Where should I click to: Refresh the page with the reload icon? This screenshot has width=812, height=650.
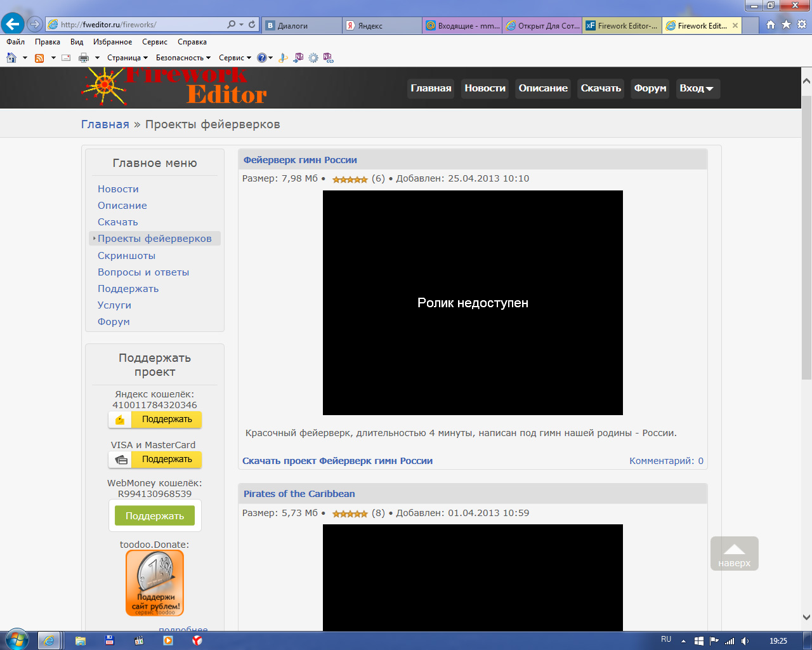pyautogui.click(x=252, y=25)
